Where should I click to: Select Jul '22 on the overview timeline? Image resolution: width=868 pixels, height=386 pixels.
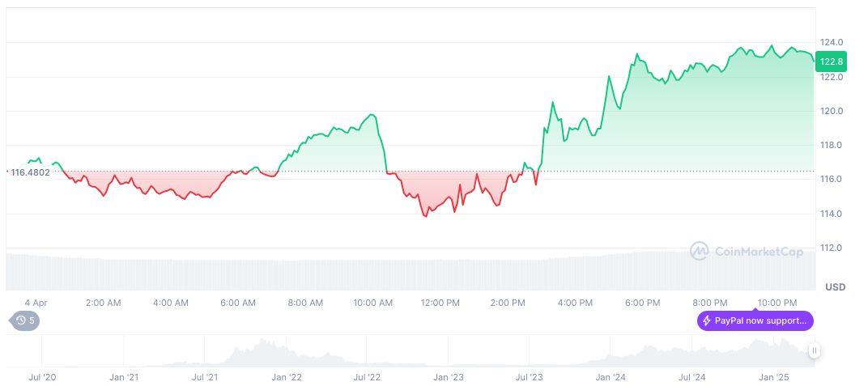(x=367, y=377)
